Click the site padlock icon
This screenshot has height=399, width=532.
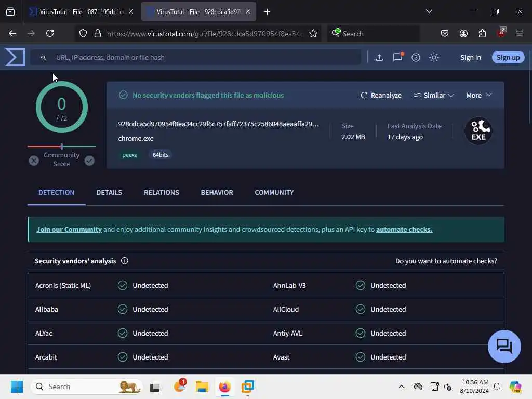click(98, 33)
